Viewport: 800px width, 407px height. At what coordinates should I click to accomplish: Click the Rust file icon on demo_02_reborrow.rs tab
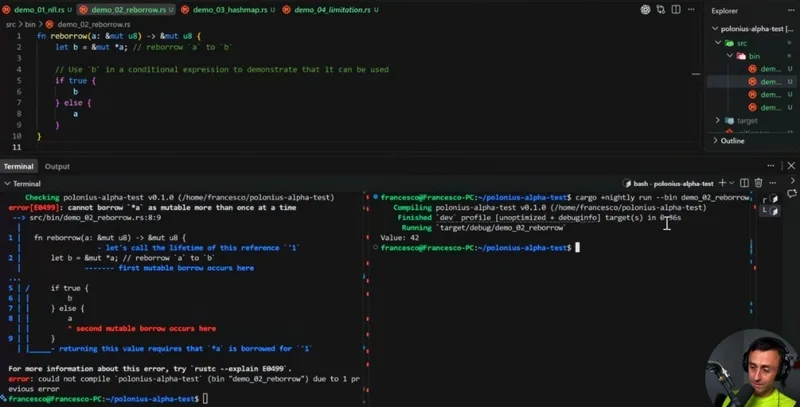tap(83, 10)
